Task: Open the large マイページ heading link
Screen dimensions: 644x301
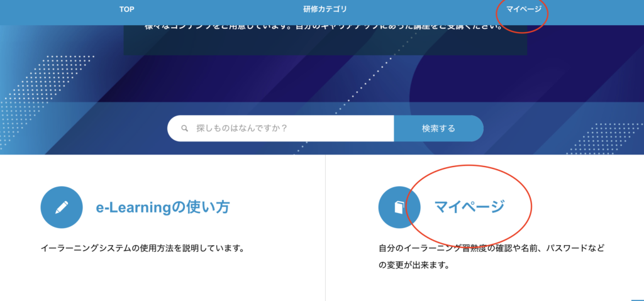Action: pyautogui.click(x=470, y=207)
